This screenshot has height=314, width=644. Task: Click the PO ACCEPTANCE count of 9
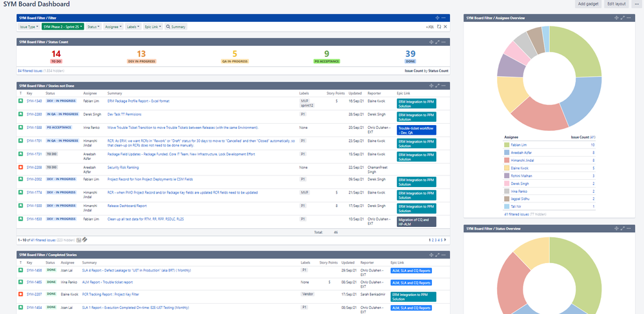(x=327, y=54)
